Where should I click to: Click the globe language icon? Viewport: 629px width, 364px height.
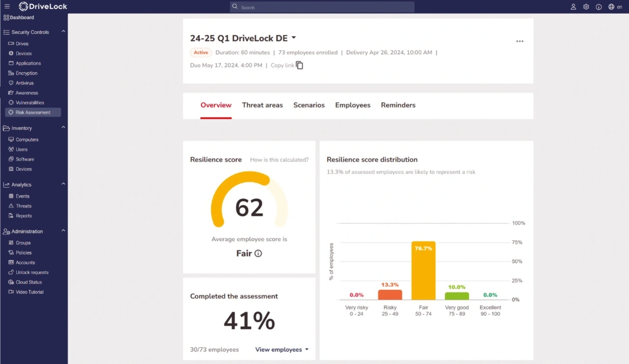pos(611,7)
